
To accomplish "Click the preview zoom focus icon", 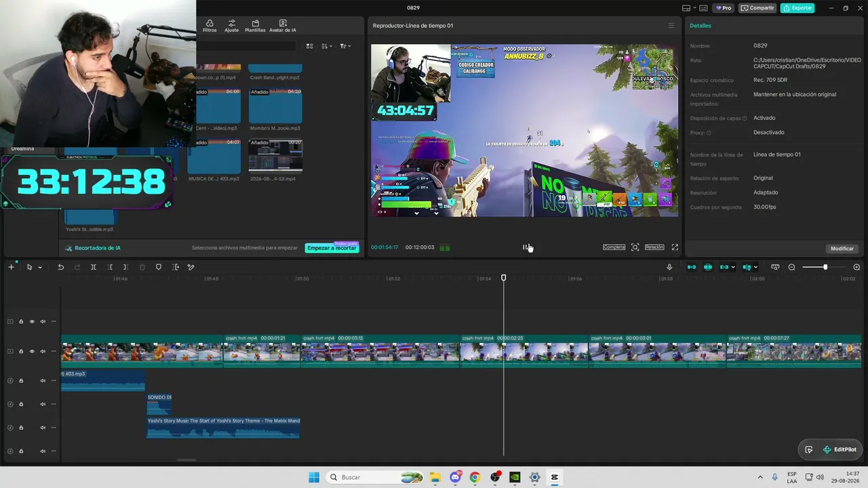I will point(635,247).
